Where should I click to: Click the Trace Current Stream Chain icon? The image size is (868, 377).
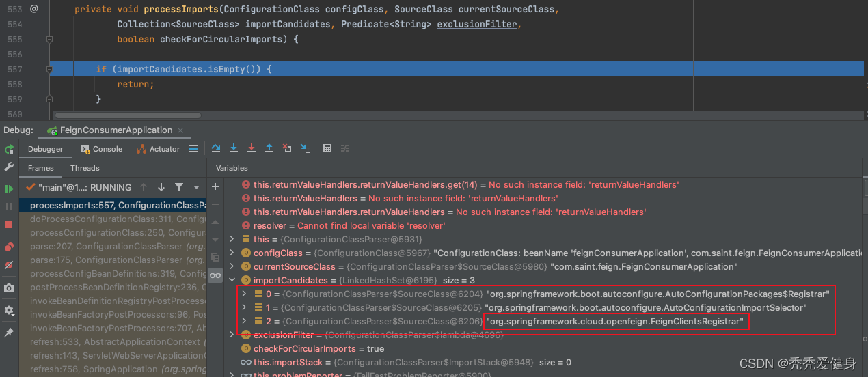[x=345, y=149]
